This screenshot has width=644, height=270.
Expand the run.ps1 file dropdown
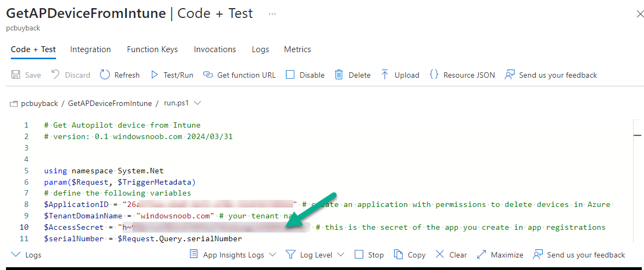[197, 103]
